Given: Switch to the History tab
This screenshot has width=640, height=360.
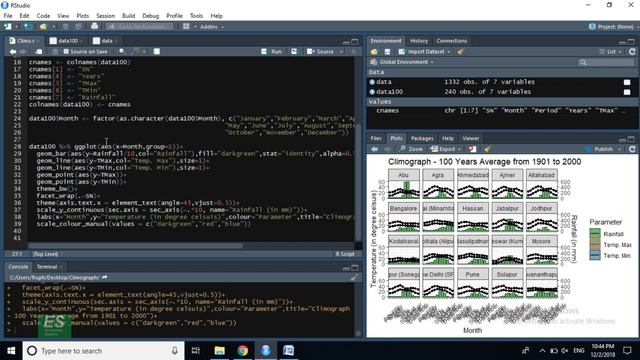Looking at the screenshot, I should (x=419, y=41).
